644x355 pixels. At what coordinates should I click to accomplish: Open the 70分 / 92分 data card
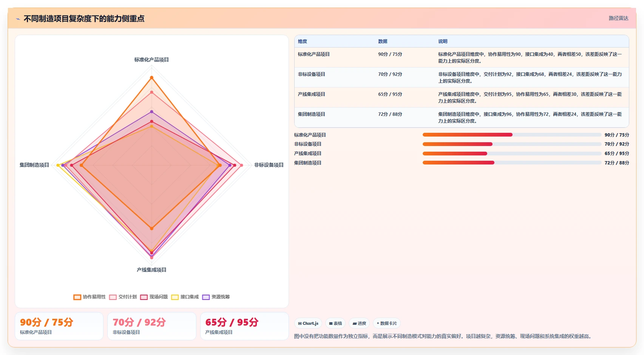pos(152,326)
